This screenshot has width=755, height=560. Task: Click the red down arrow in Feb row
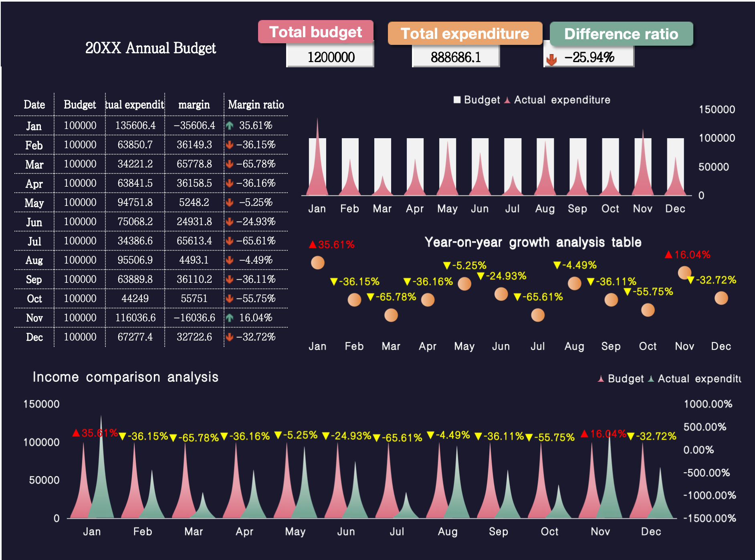tap(230, 145)
